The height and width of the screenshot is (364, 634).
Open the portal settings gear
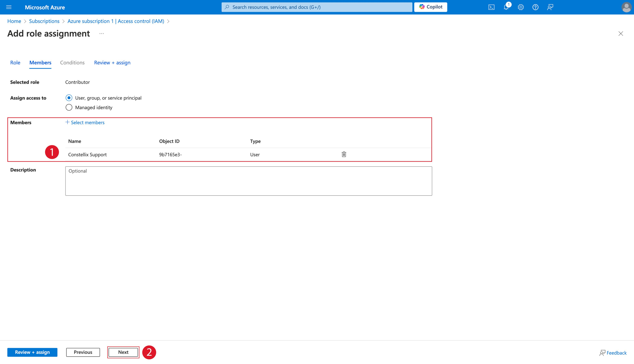521,7
